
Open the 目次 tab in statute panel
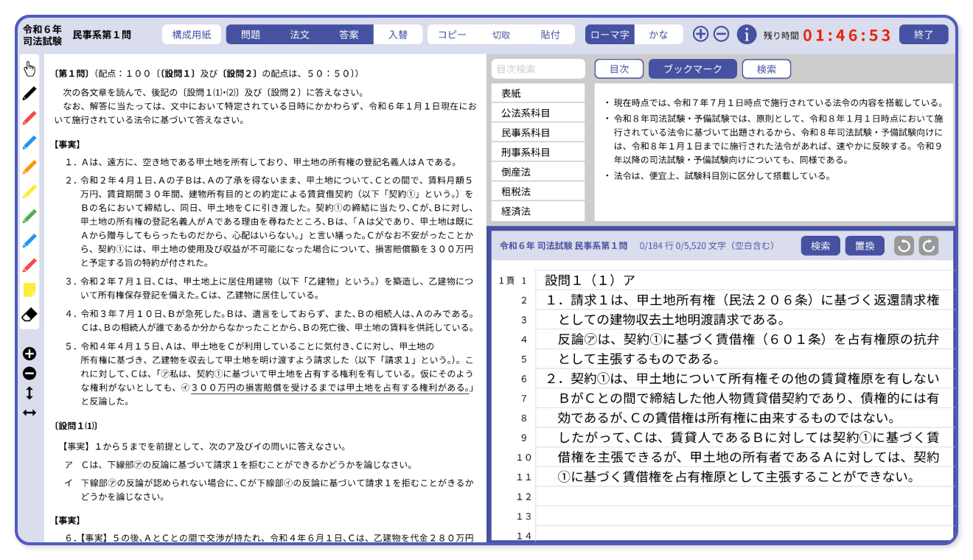point(619,69)
